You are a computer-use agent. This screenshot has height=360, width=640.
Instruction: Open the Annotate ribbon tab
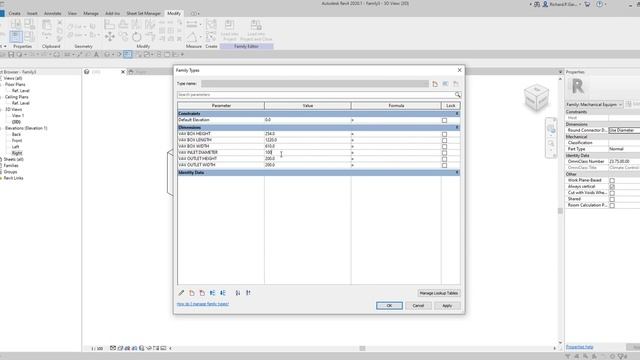52,13
